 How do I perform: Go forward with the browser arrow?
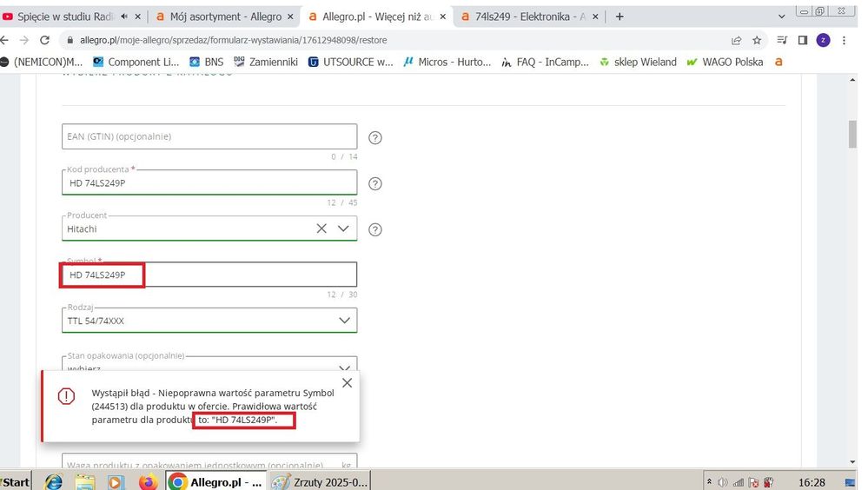pyautogui.click(x=23, y=40)
